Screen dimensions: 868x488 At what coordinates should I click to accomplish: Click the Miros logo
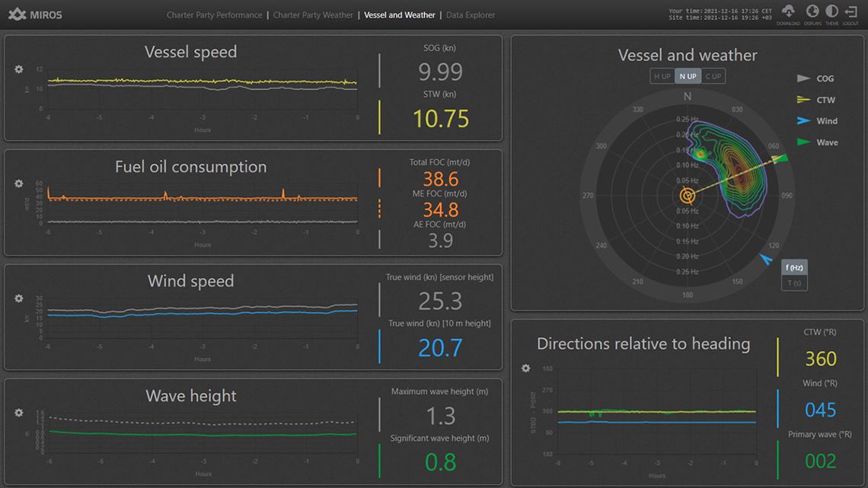[x=35, y=14]
